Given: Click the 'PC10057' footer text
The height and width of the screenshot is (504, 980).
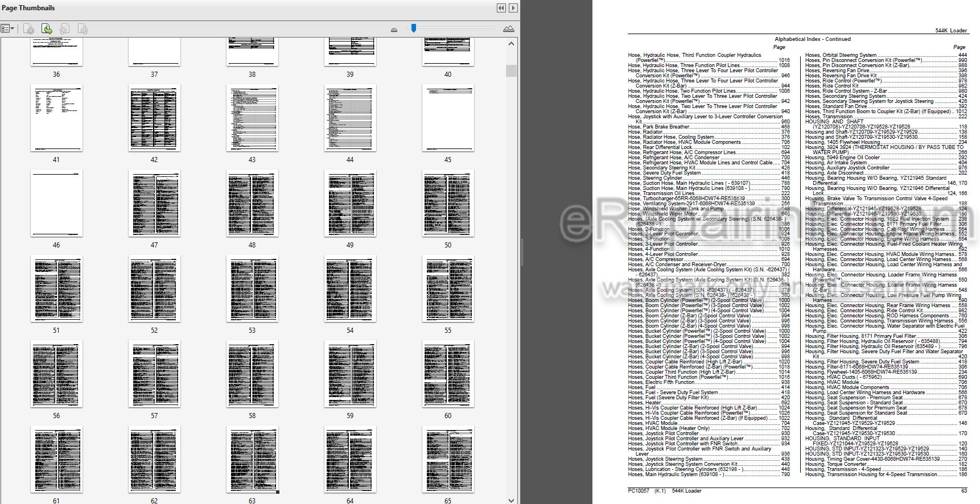Looking at the screenshot, I should pyautogui.click(x=638, y=491).
